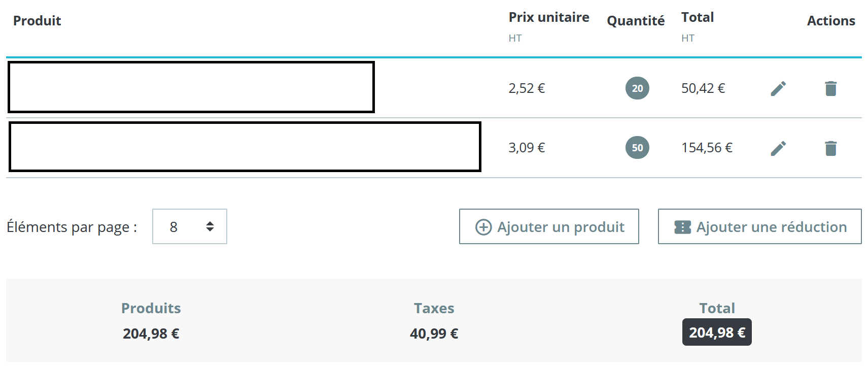Click the up arrow on the page size selector
The height and width of the screenshot is (366, 868).
[x=209, y=223]
